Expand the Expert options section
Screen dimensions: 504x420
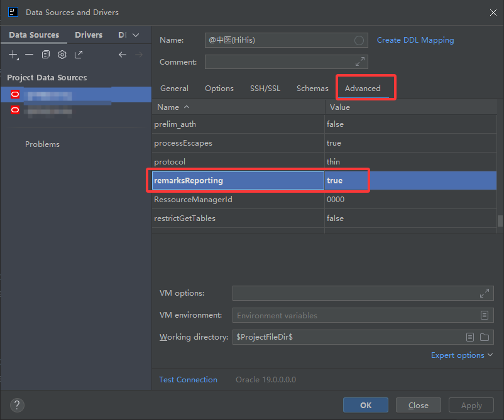pos(462,355)
